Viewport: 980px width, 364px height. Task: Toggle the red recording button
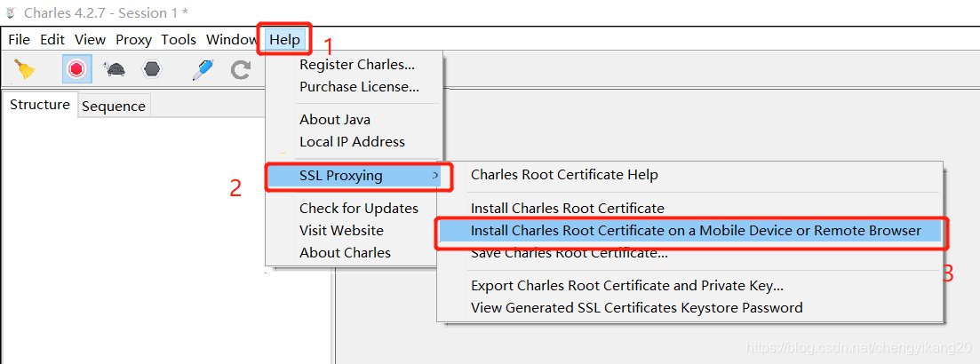(x=77, y=68)
